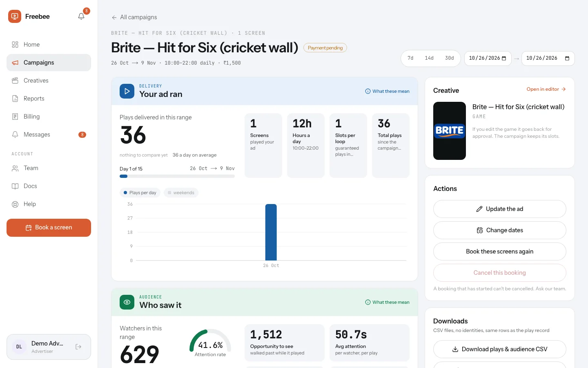Select the 14d date range

[429, 58]
